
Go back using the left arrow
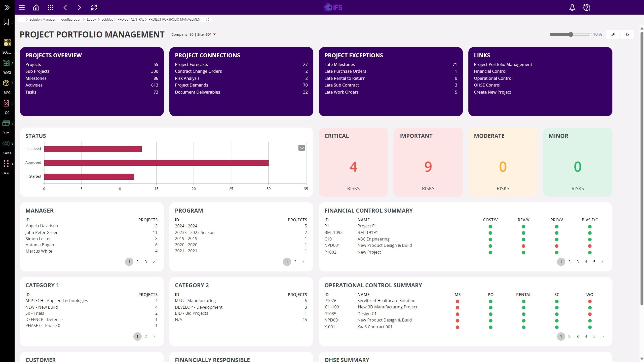(65, 8)
